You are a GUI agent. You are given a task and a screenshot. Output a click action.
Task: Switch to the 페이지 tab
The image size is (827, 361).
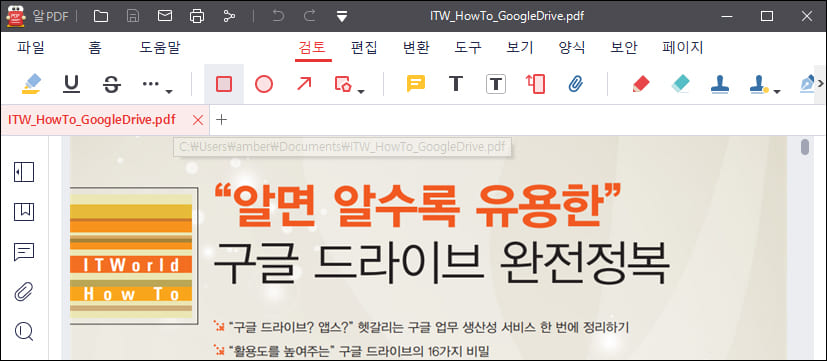point(683,48)
